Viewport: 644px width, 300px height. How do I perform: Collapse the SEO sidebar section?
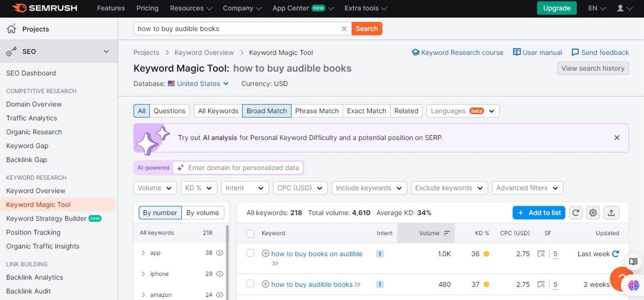(x=106, y=51)
